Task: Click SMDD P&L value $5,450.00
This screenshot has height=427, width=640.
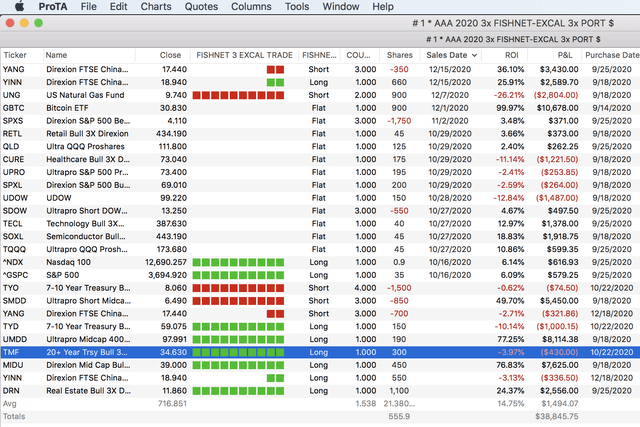Action: [559, 301]
